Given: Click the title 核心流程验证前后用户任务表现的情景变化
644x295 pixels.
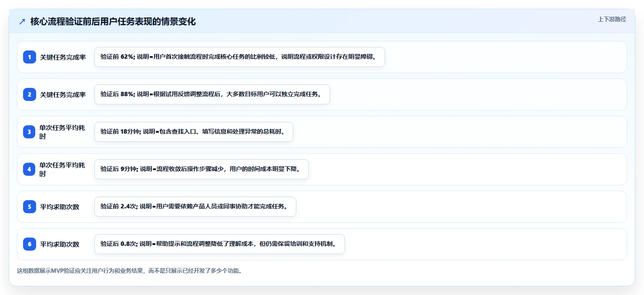Looking at the screenshot, I should [113, 22].
